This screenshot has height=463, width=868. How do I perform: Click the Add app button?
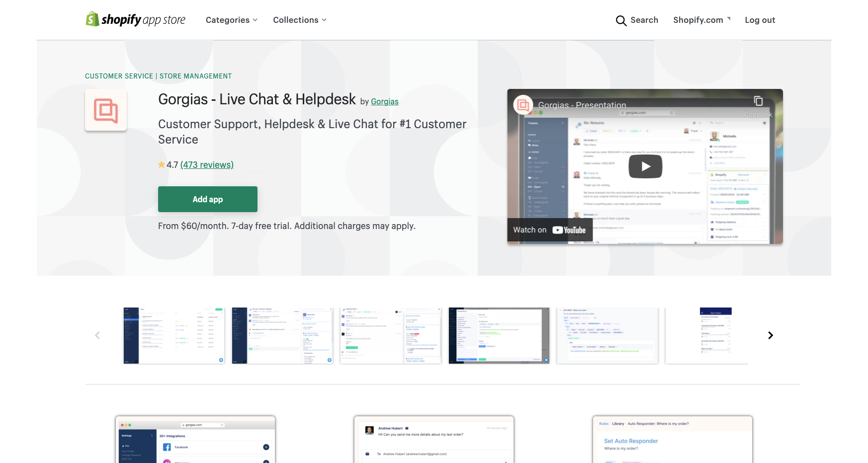[x=208, y=199]
